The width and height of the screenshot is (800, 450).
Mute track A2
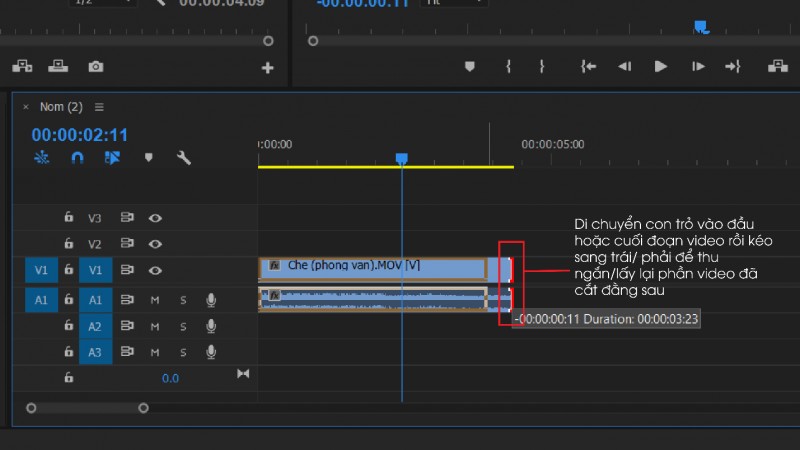[x=155, y=327]
